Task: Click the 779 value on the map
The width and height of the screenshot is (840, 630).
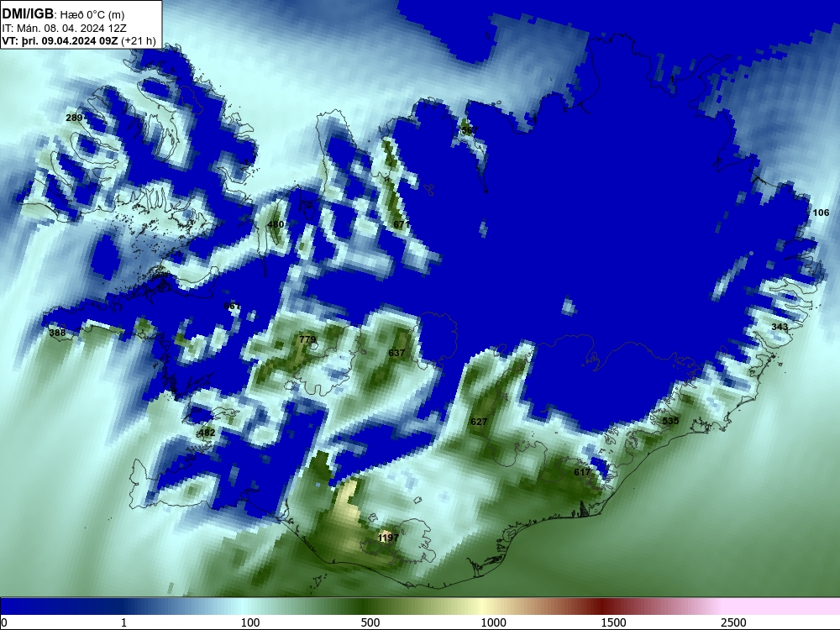Action: tap(307, 339)
